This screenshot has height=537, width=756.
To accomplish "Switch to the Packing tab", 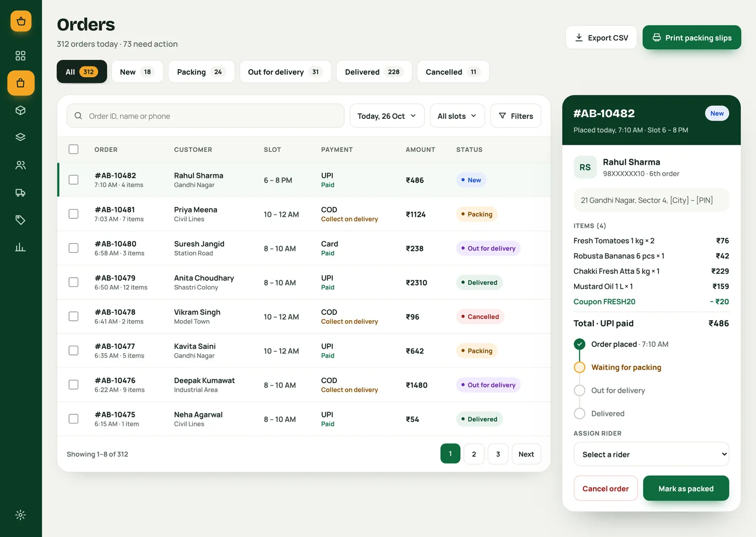I will pyautogui.click(x=201, y=72).
